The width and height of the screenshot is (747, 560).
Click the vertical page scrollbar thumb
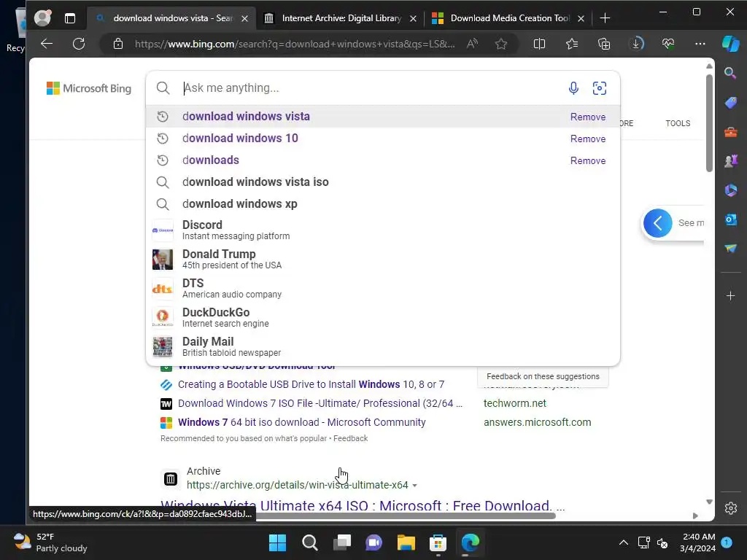(x=709, y=122)
